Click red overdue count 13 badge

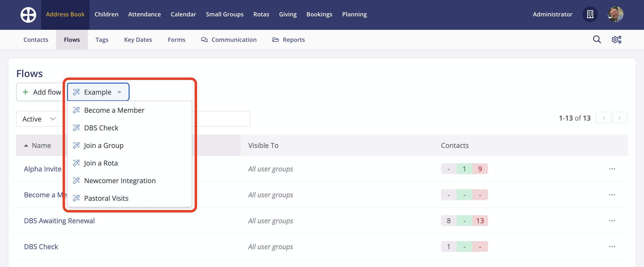pos(480,221)
